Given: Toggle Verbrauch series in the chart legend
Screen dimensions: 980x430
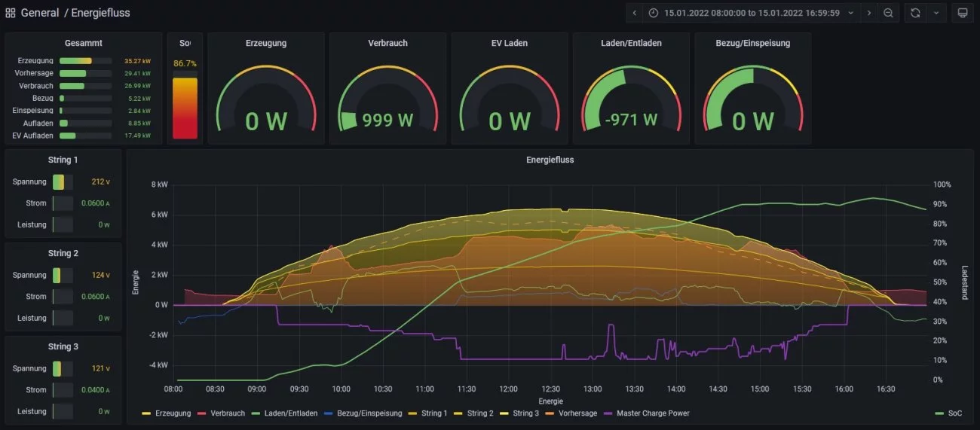Looking at the screenshot, I should (226, 413).
